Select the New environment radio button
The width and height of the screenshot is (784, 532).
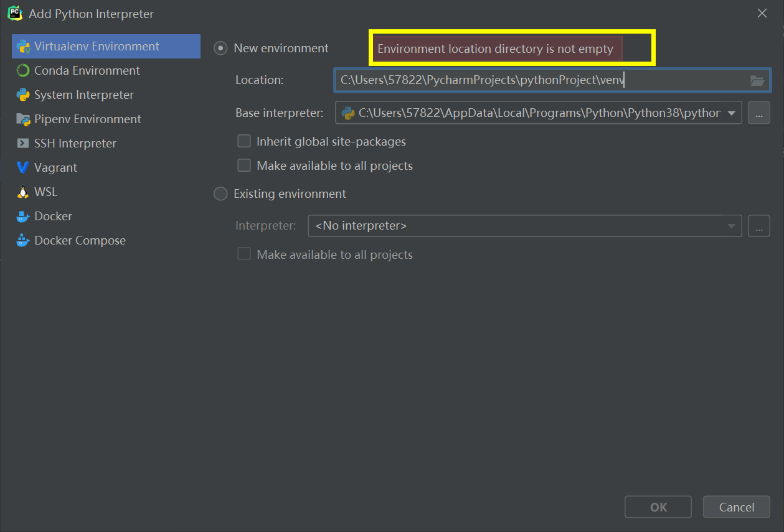pyautogui.click(x=220, y=49)
